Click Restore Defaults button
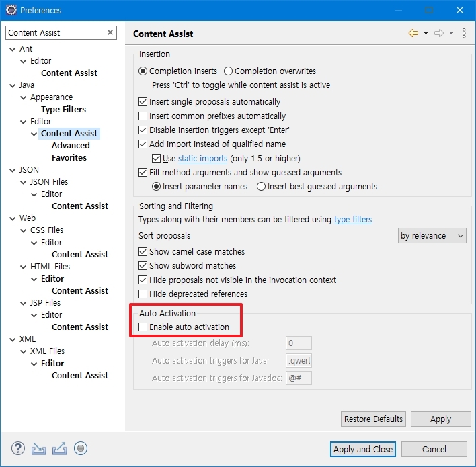The height and width of the screenshot is (467, 476). [x=373, y=419]
